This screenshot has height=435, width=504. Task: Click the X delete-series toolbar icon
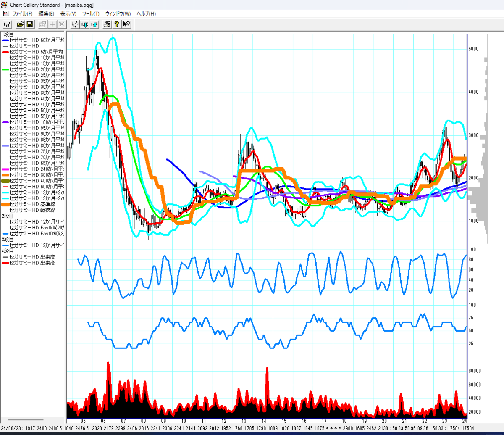62,24
